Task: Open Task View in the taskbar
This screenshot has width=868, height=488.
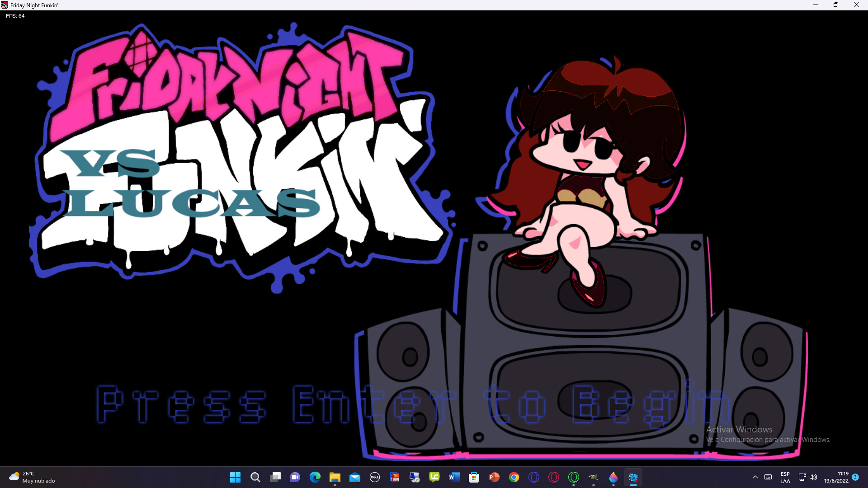Action: click(275, 477)
